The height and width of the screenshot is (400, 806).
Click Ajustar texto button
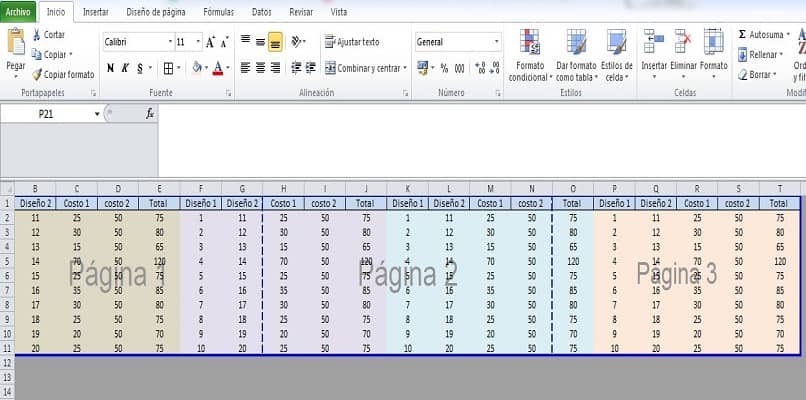click(x=352, y=42)
